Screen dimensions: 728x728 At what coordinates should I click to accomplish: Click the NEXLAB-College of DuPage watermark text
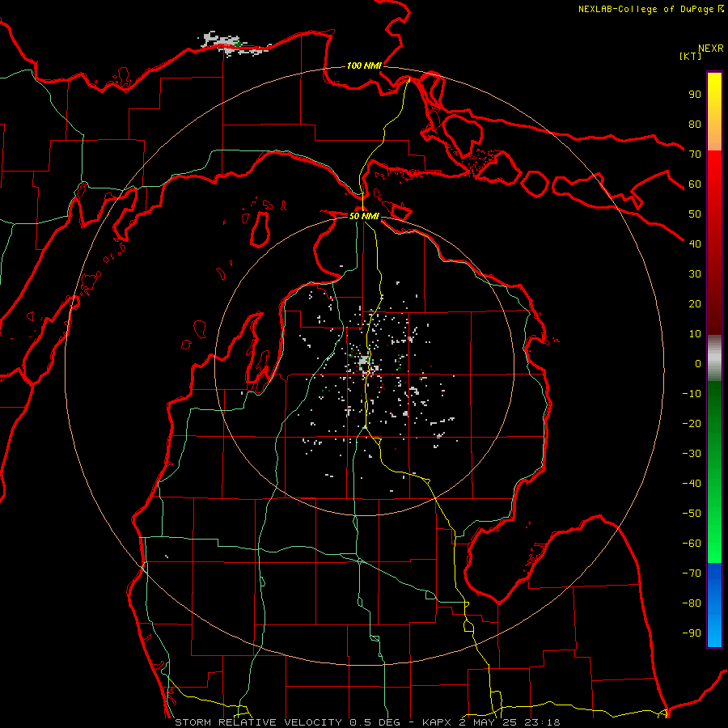click(650, 9)
